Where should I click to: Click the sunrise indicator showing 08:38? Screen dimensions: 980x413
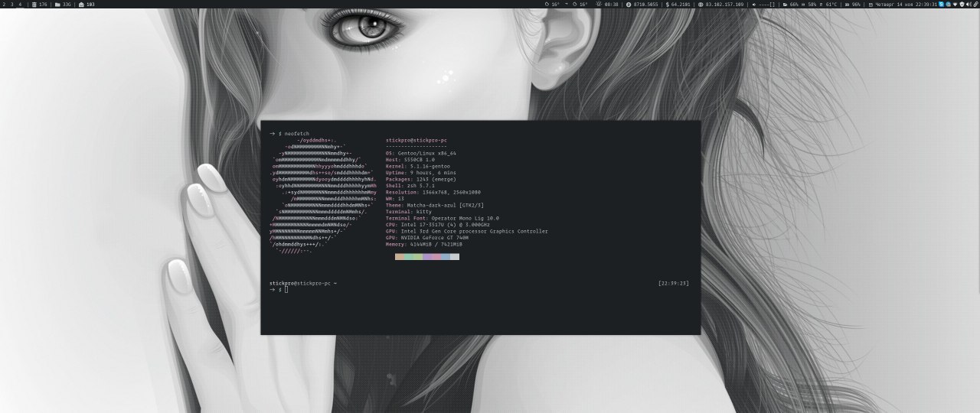607,4
